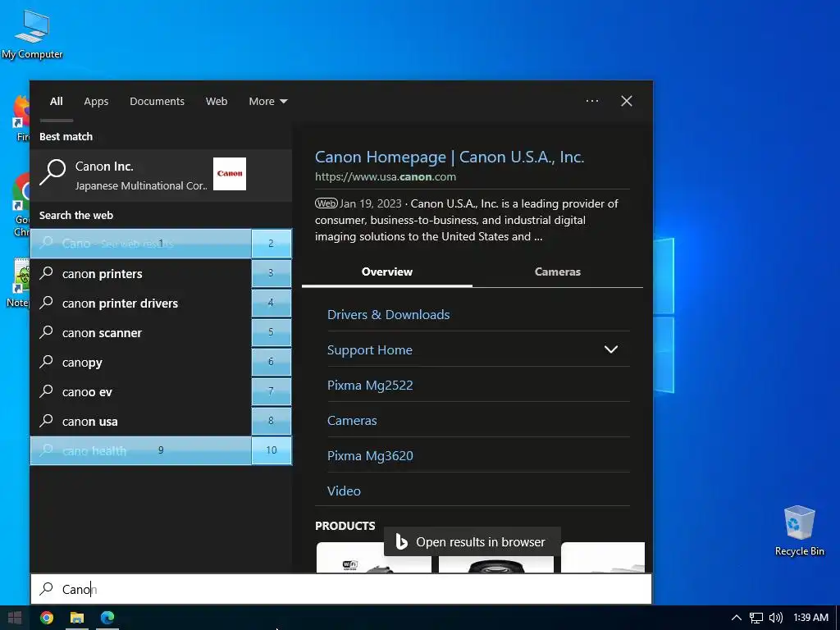Click the magnifier icon beside 'canopy'
Image resolution: width=840 pixels, height=630 pixels.
(47, 362)
